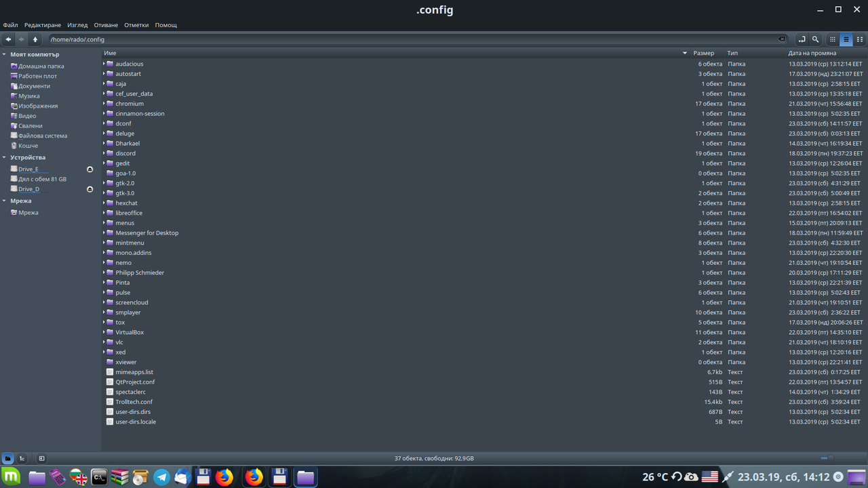Eject Drive_E
Image resolution: width=868 pixels, height=488 pixels.
(x=90, y=169)
